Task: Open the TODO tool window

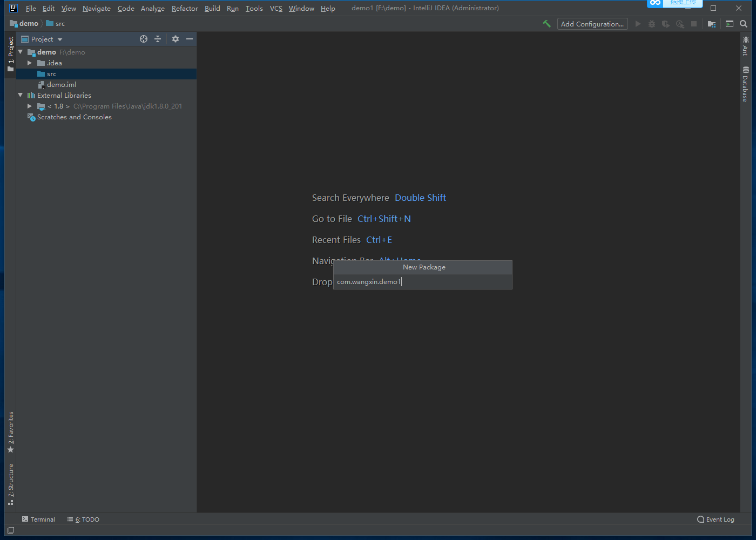Action: coord(83,519)
